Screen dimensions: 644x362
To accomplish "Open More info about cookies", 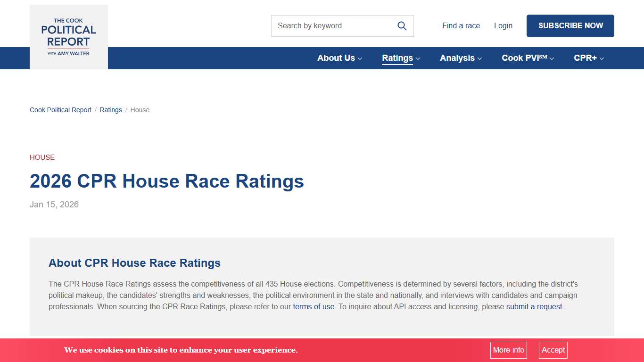I will [x=508, y=350].
